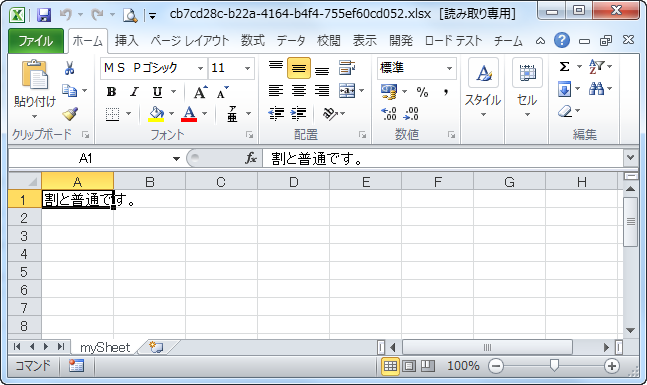Click Sort and Filter icon
The width and height of the screenshot is (647, 385).
point(596,66)
